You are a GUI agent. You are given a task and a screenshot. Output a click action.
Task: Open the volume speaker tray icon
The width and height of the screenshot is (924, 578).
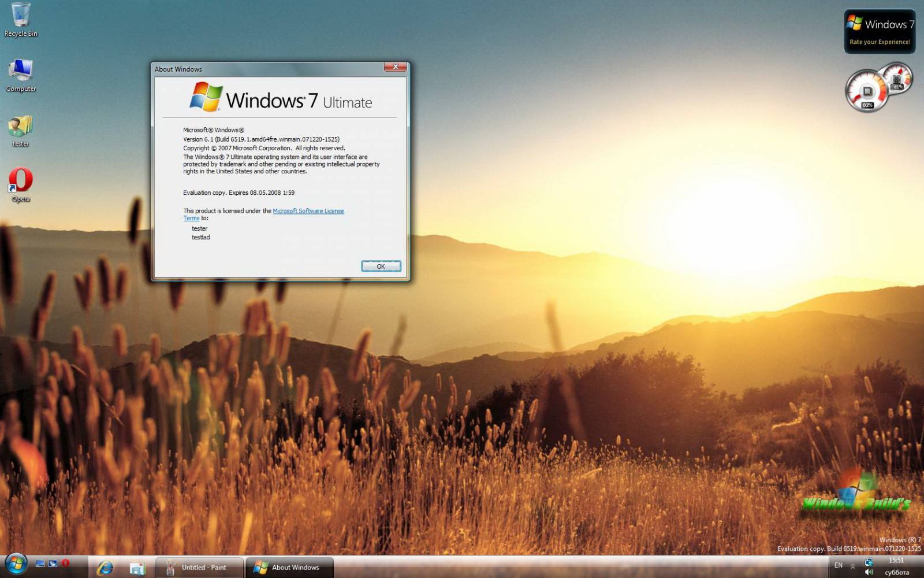tap(869, 572)
